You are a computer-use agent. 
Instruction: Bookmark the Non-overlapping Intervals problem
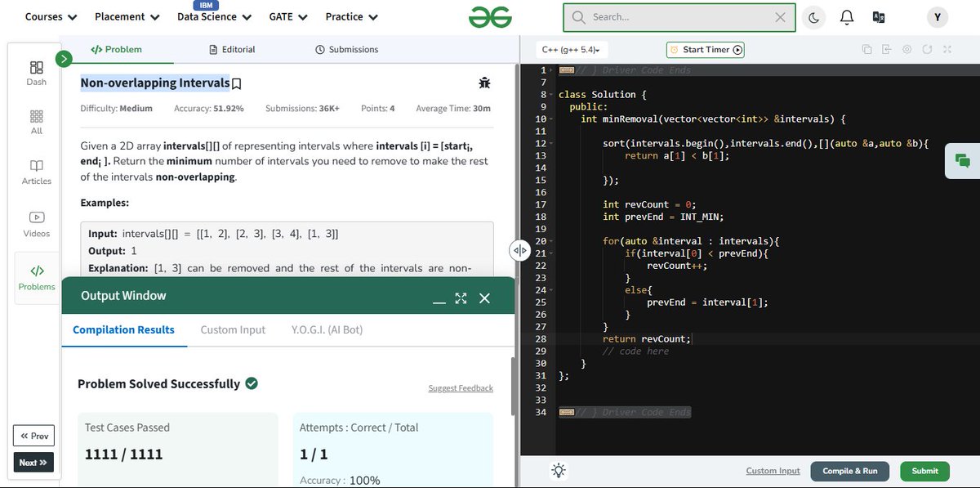235,83
